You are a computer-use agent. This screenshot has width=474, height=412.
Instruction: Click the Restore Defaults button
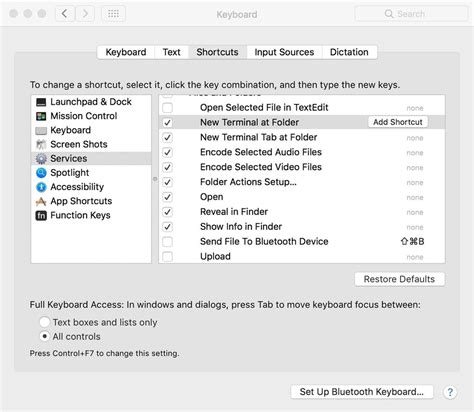(399, 279)
